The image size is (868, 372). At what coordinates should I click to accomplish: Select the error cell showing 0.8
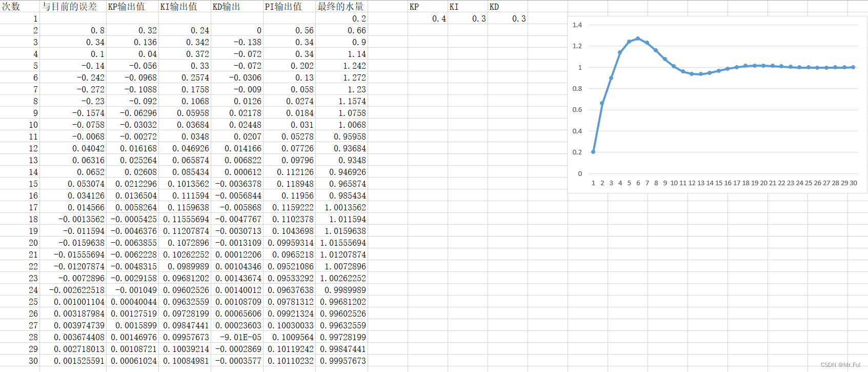coord(73,30)
